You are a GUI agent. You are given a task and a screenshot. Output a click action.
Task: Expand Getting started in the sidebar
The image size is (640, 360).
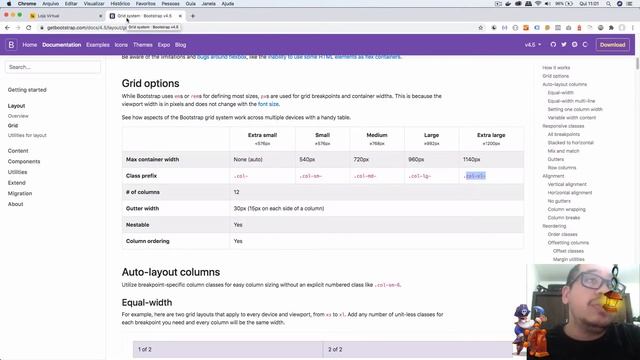pyautogui.click(x=27, y=90)
